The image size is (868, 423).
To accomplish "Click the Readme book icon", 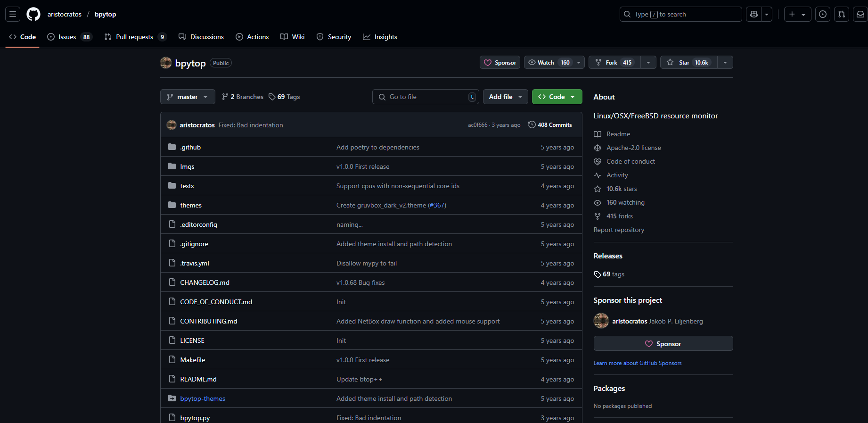I will click(x=598, y=134).
